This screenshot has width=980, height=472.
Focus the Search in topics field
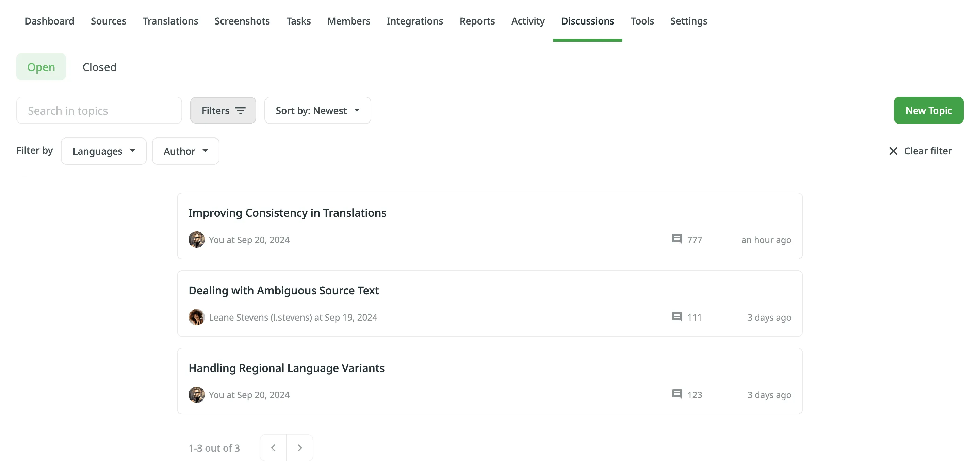tap(99, 110)
